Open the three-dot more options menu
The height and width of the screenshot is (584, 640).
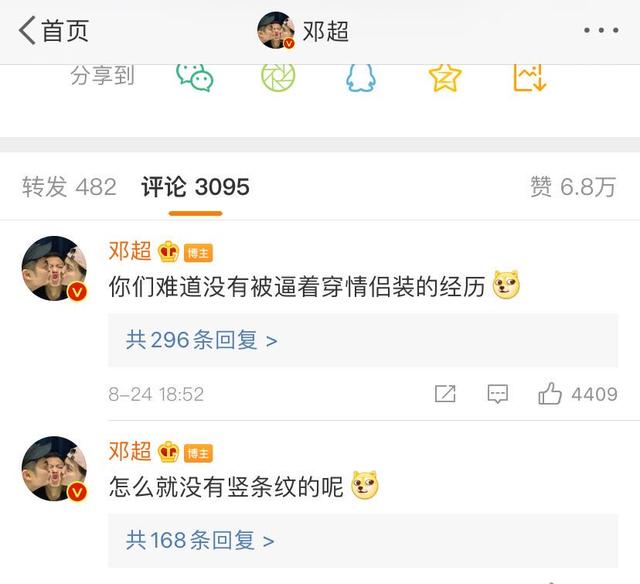point(601,30)
